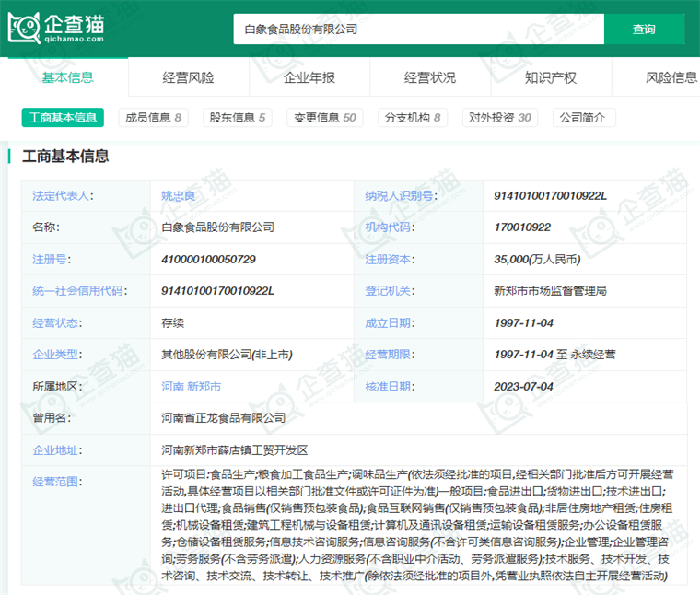Open the 风险信息 tab
The width and height of the screenshot is (700, 595).
(x=671, y=77)
